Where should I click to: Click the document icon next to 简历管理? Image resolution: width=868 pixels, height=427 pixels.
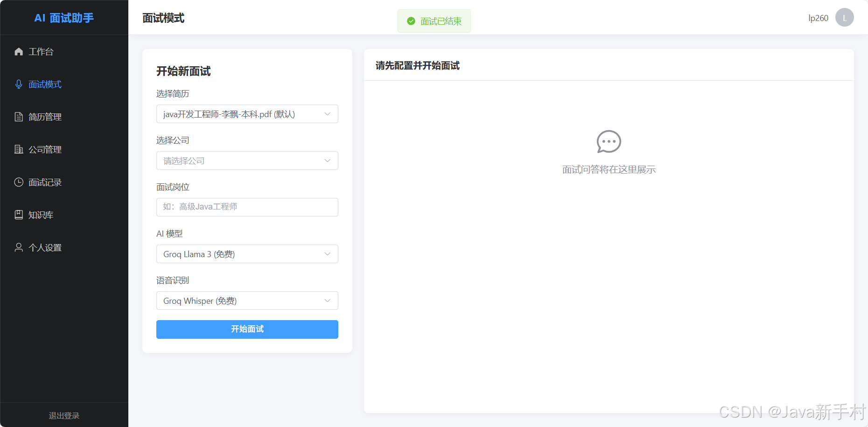pos(19,117)
